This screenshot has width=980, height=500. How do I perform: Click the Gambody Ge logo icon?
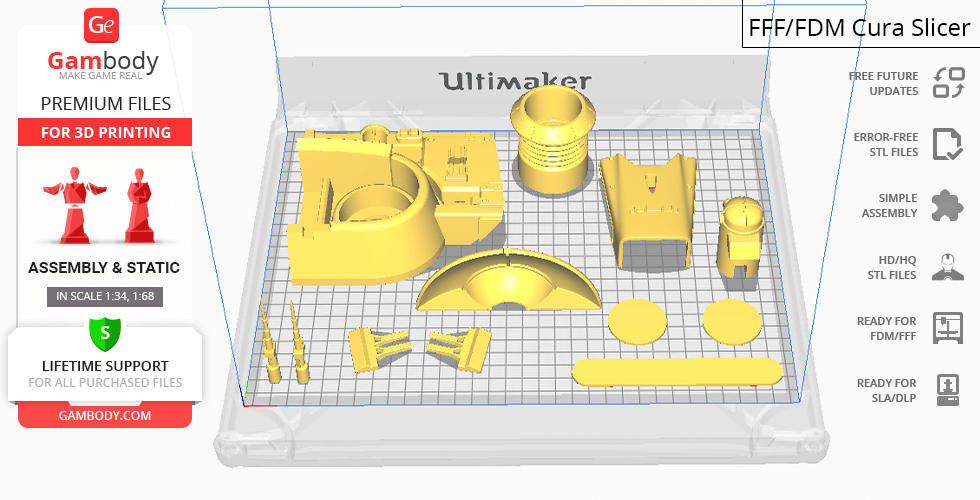103,26
